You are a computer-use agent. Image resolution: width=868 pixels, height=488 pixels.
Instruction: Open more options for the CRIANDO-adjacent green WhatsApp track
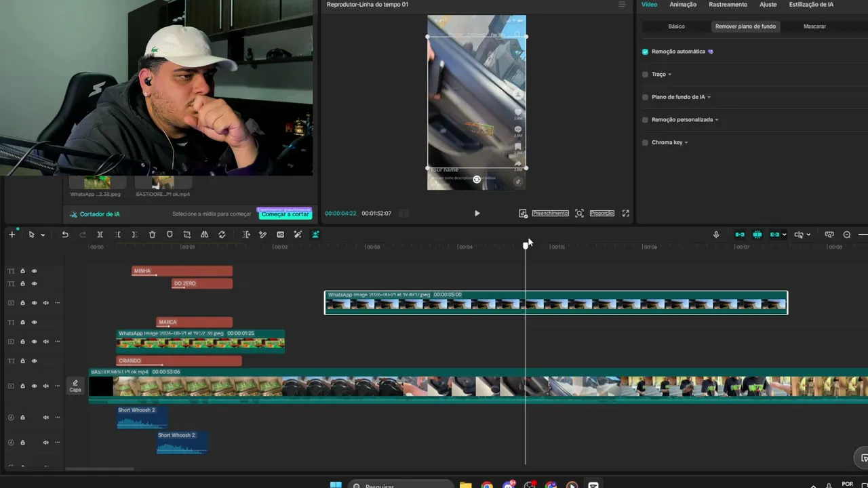coord(57,342)
